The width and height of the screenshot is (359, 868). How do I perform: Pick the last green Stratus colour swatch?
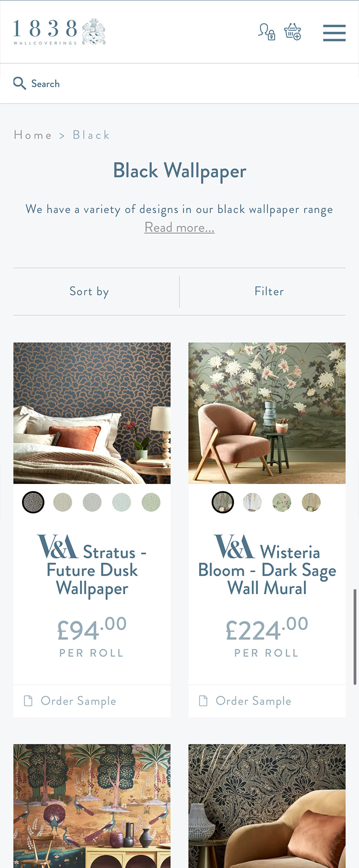151,502
